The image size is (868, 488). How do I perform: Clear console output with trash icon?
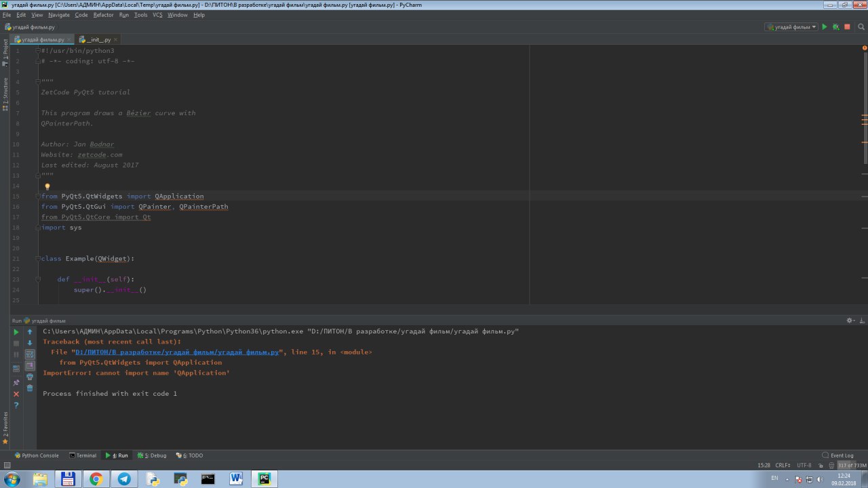tap(30, 388)
